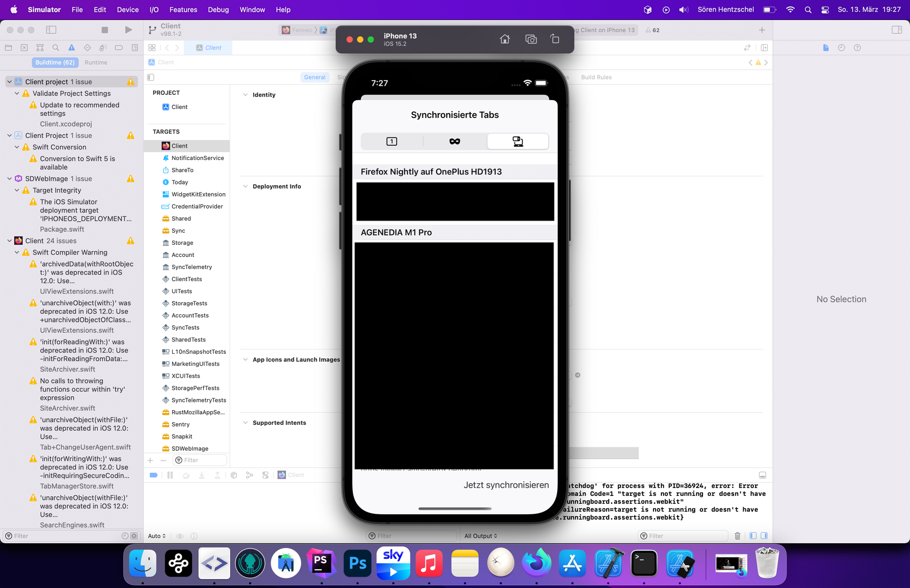The width and height of the screenshot is (910, 588).
Task: Tap Jetzt synchronisieren button
Action: pos(506,485)
